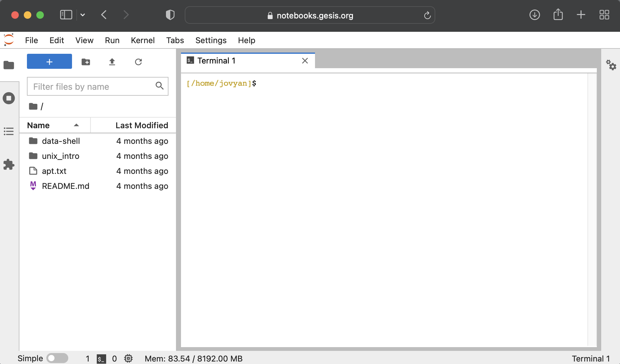
Task: Toggle Simple mode switch
Action: tap(57, 358)
